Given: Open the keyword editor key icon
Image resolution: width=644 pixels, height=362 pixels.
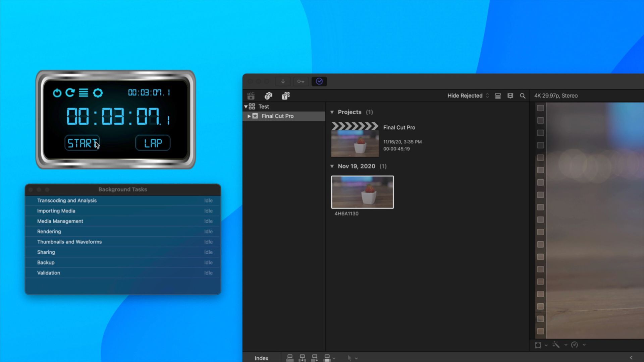Looking at the screenshot, I should pyautogui.click(x=301, y=81).
